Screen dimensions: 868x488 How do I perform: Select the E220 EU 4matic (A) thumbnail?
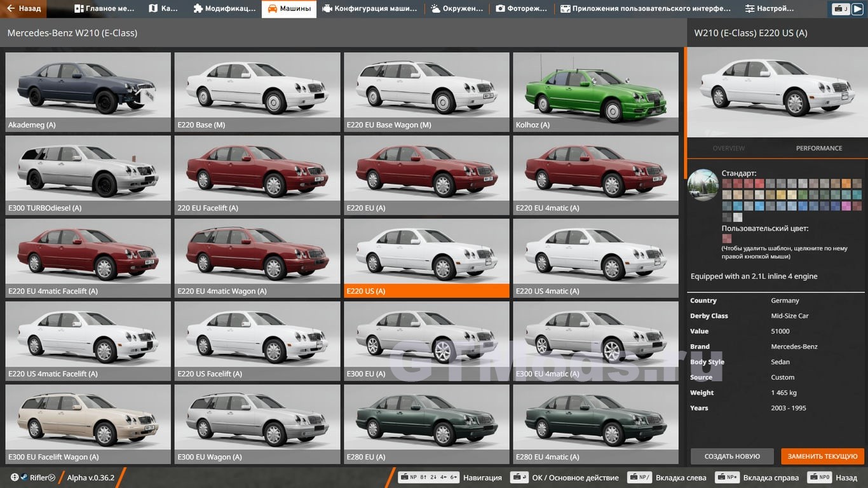click(x=596, y=175)
